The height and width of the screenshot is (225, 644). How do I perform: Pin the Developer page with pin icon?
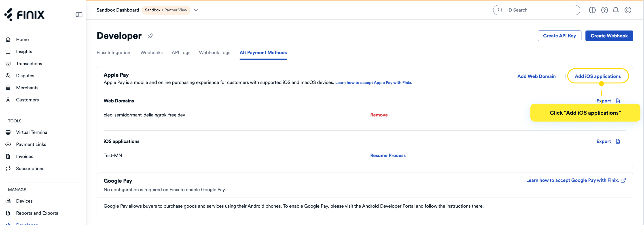click(x=150, y=36)
